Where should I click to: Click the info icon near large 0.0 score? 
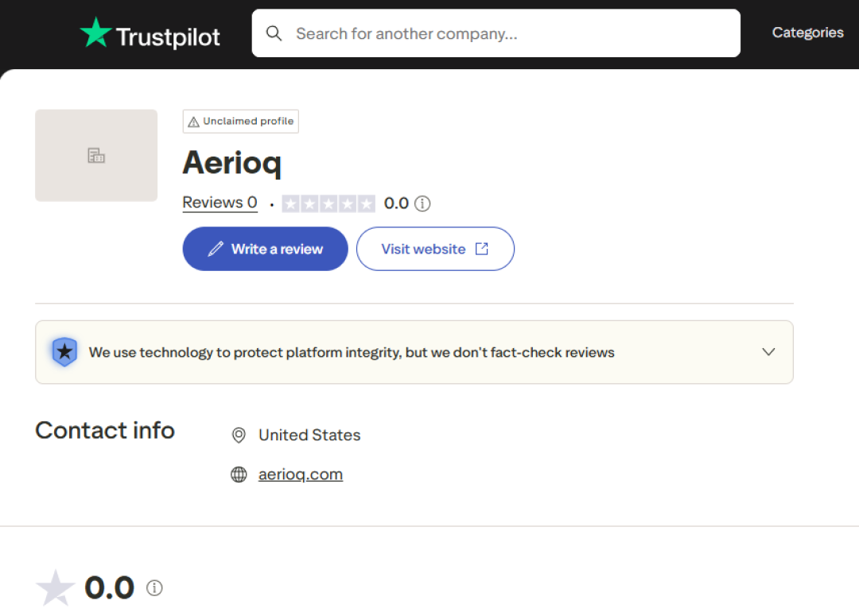pos(154,587)
